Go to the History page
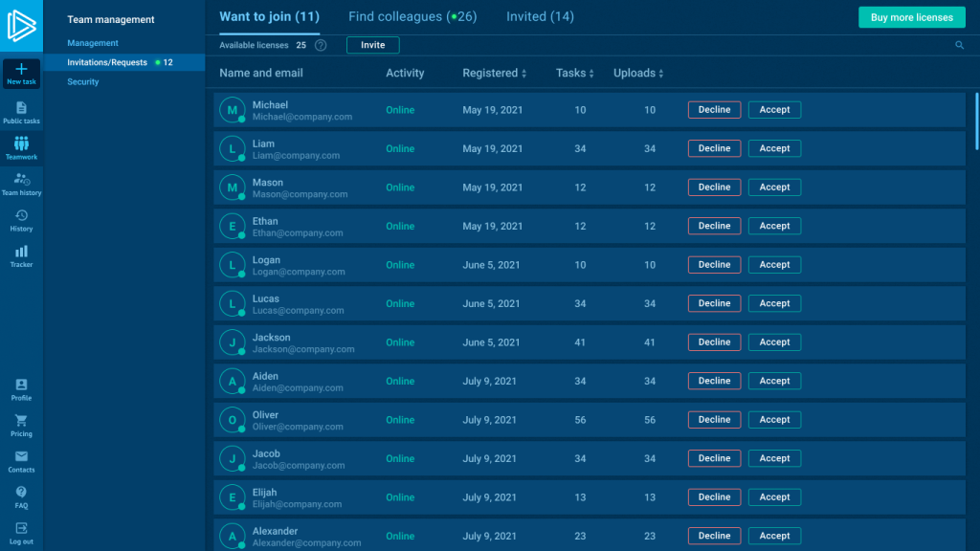 click(21, 216)
